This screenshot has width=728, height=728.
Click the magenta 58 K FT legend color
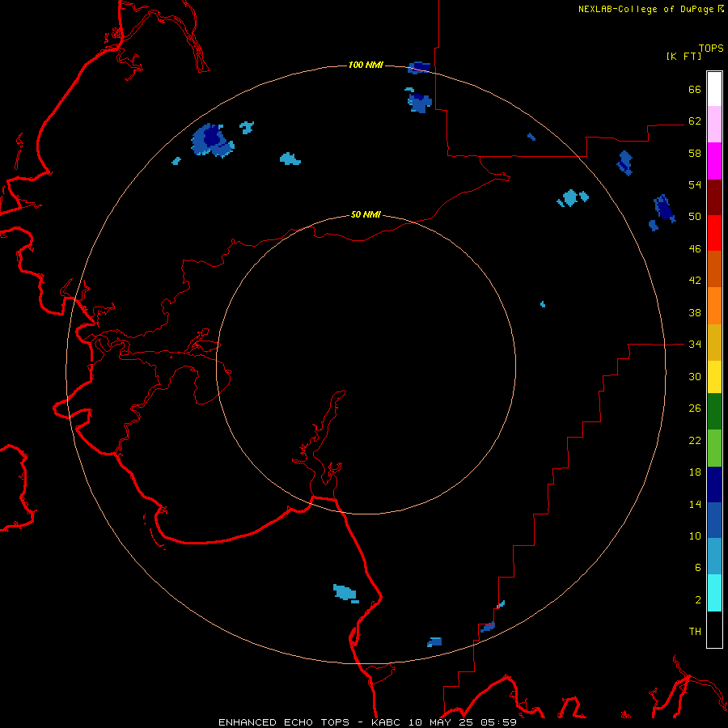coord(714,161)
